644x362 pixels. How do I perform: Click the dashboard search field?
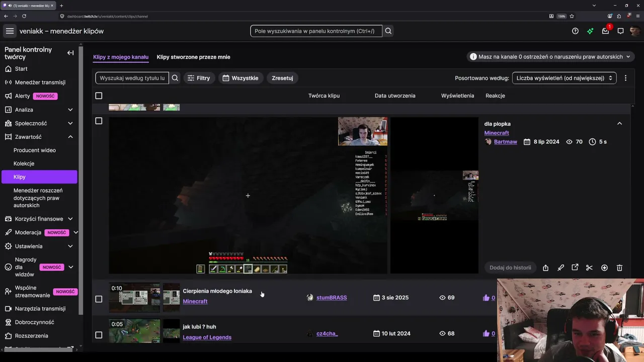pos(316,31)
